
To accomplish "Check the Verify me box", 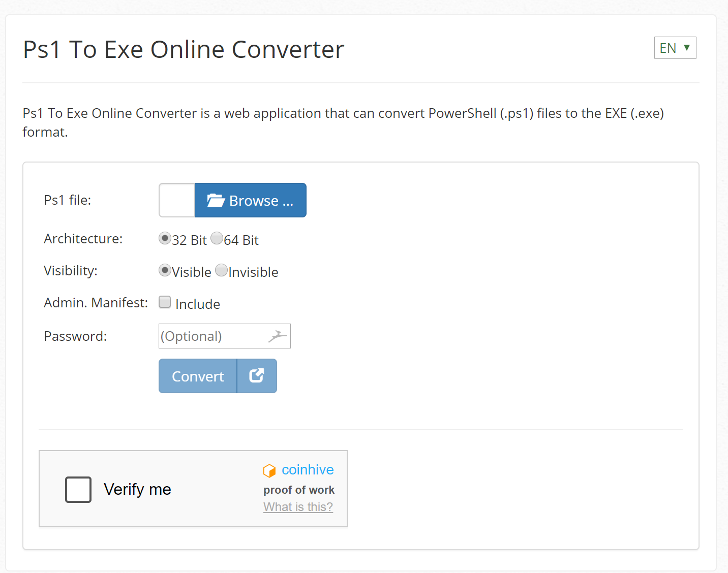I will click(78, 489).
